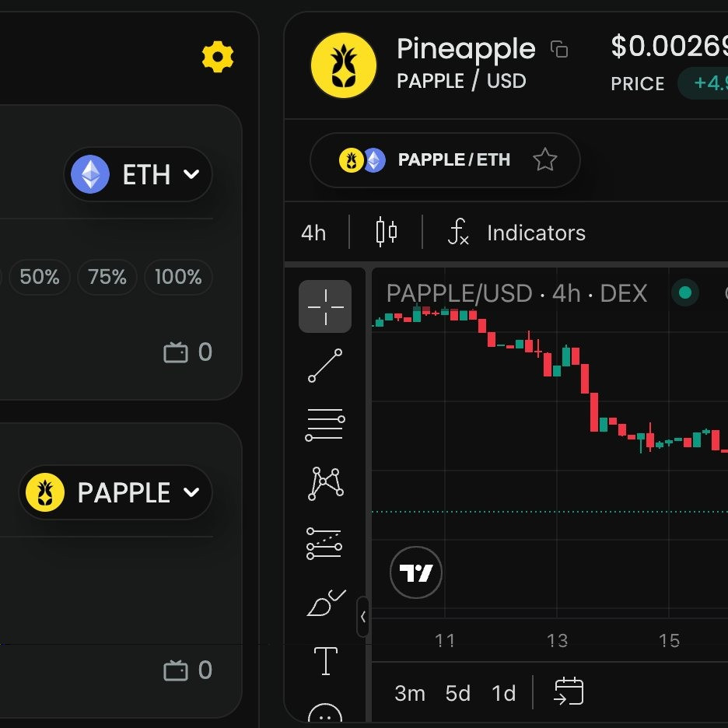Image resolution: width=728 pixels, height=728 pixels.
Task: Select the crosshair cursor tool
Action: click(325, 306)
